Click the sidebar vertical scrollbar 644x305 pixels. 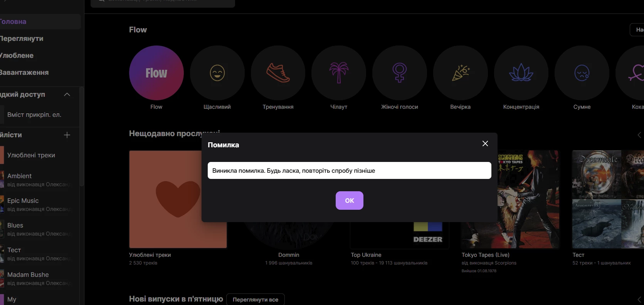[x=81, y=137]
